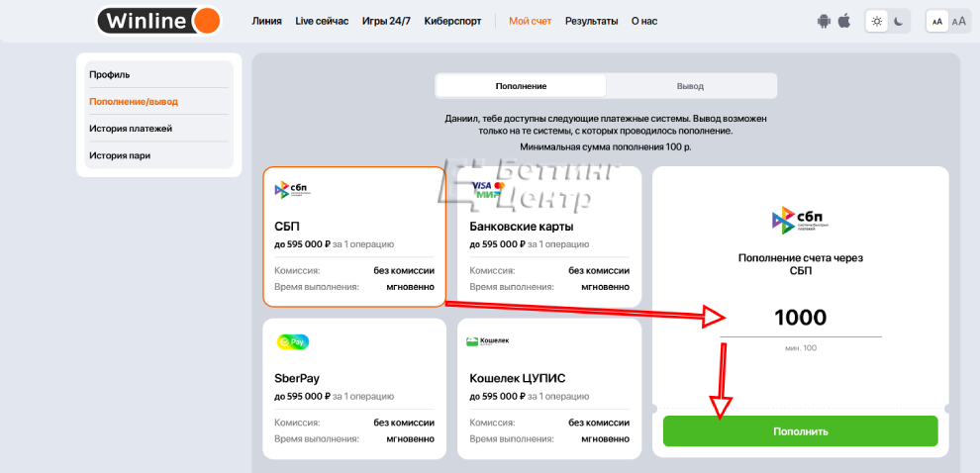Click the Время выполнения label in Банковские карты card
Screen dimensions: 980x473
coord(511,287)
